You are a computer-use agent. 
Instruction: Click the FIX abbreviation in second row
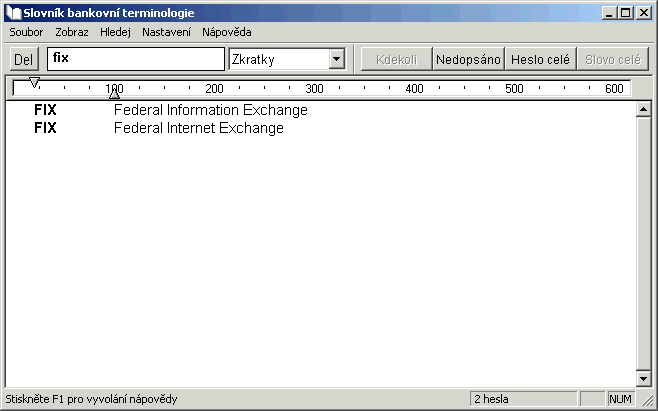click(45, 128)
